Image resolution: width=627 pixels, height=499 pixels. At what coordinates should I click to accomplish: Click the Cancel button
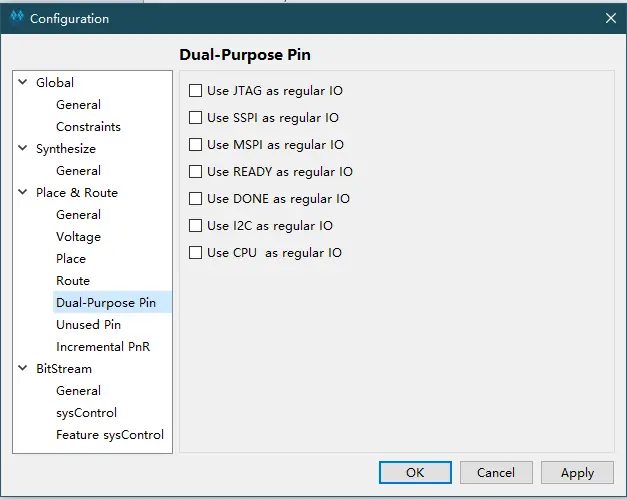(496, 473)
